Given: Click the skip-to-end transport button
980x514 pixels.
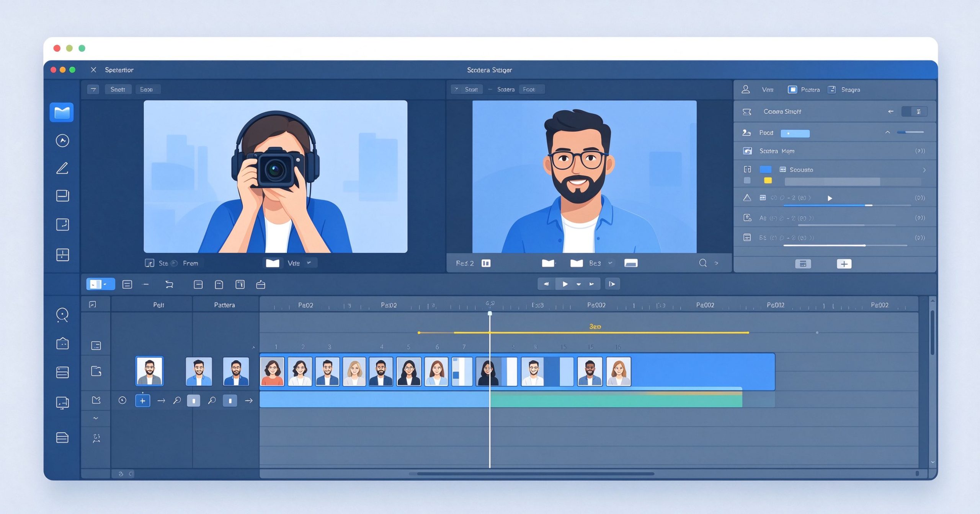Looking at the screenshot, I should coord(612,284).
